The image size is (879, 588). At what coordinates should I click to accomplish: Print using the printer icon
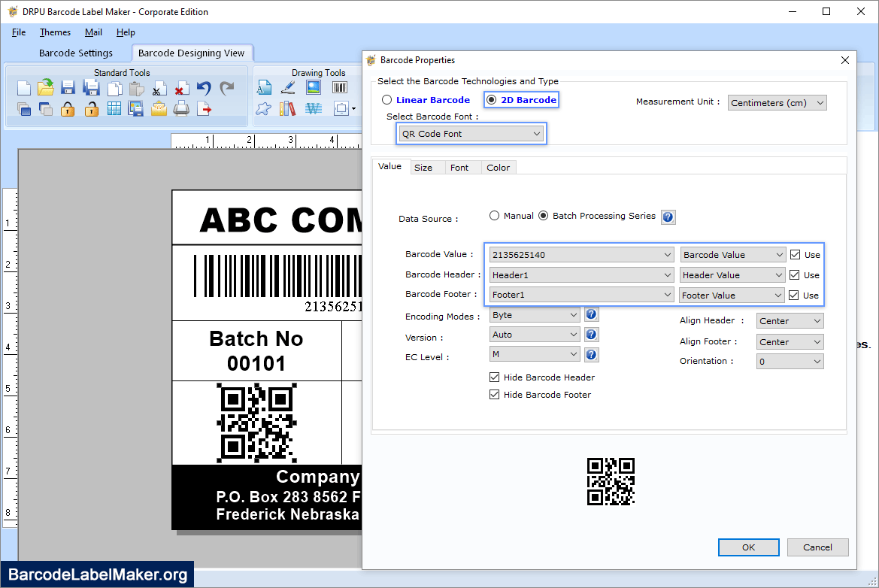[181, 109]
